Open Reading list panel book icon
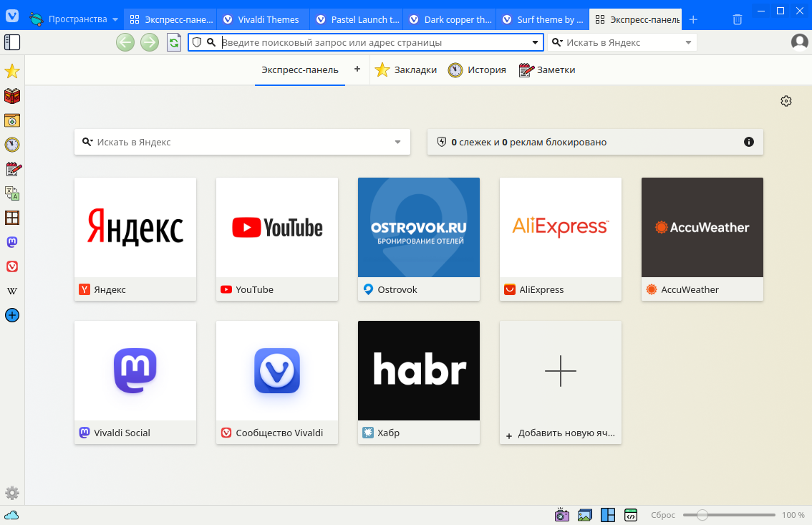The width and height of the screenshot is (812, 525). (12, 96)
